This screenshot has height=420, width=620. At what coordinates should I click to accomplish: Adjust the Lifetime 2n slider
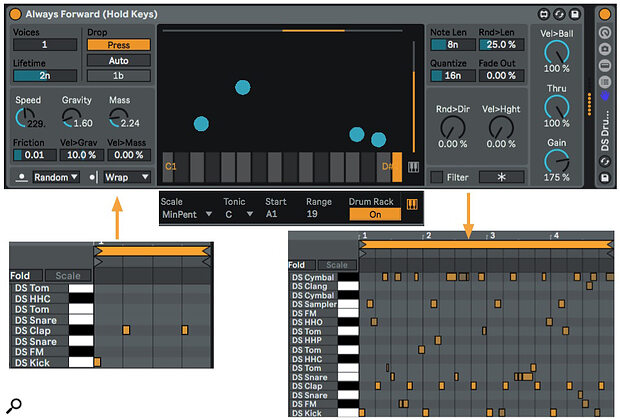click(x=45, y=76)
